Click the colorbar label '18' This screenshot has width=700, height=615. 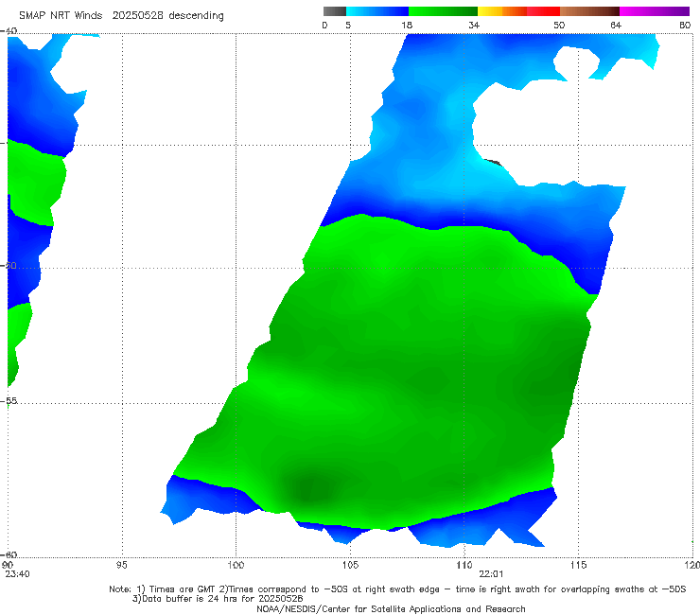click(x=407, y=25)
